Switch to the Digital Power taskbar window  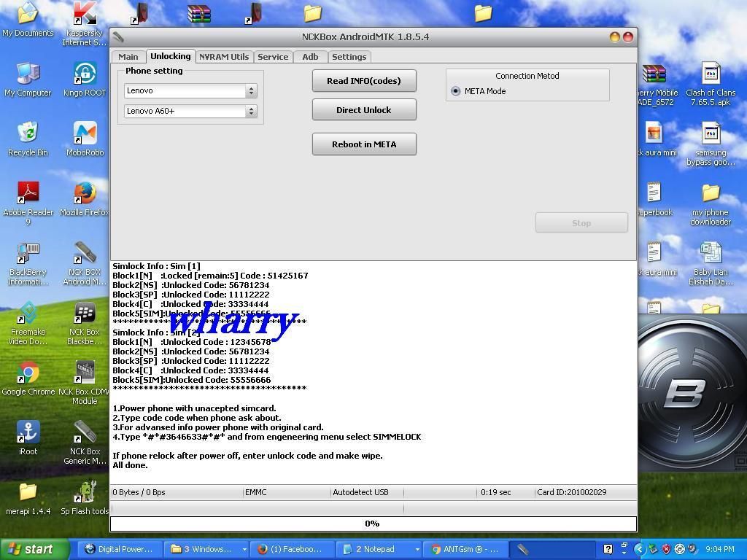coord(120,549)
